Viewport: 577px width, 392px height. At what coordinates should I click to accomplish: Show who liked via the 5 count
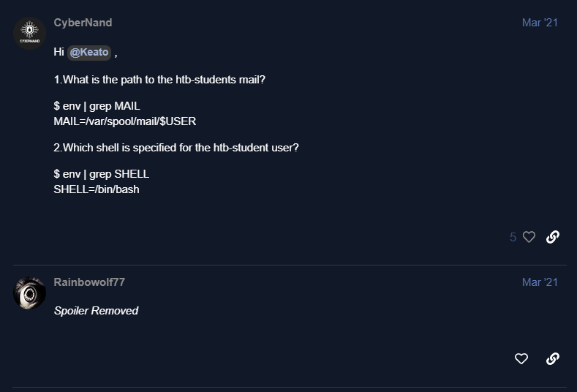pos(513,237)
